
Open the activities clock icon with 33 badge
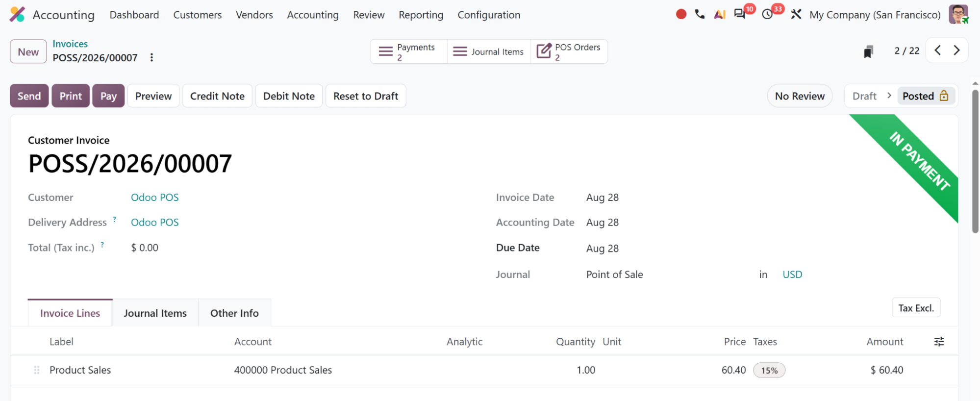768,14
